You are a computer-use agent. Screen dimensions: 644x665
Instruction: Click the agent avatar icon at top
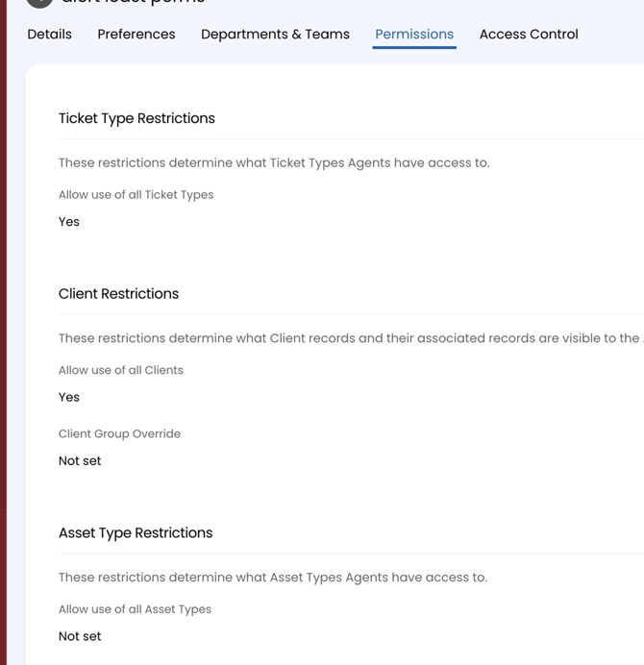point(39,3)
